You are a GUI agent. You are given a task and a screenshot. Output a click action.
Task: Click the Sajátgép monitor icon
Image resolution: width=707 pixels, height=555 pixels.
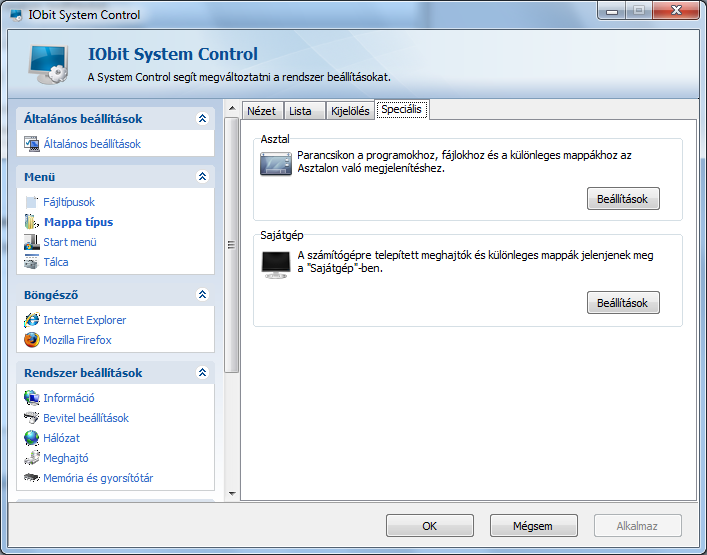click(276, 265)
